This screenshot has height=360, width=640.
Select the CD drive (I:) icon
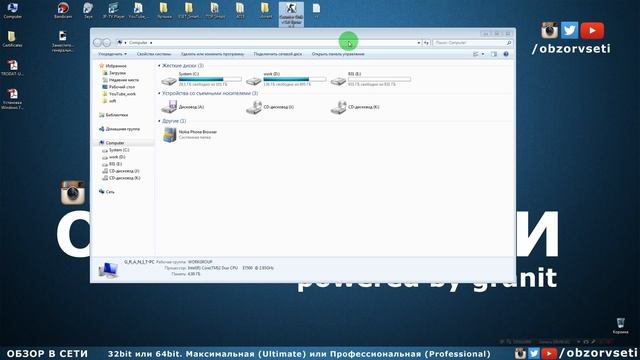(x=254, y=107)
